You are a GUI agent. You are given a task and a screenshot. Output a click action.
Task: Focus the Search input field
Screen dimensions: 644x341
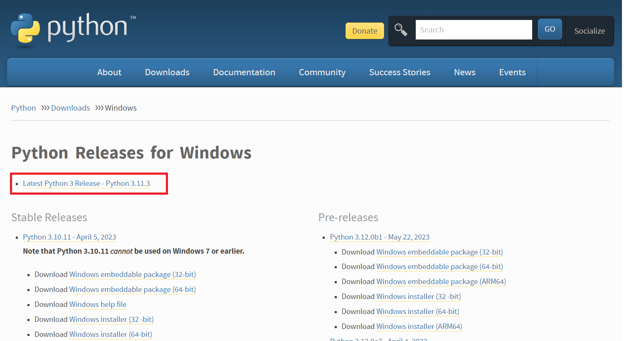[x=474, y=30]
